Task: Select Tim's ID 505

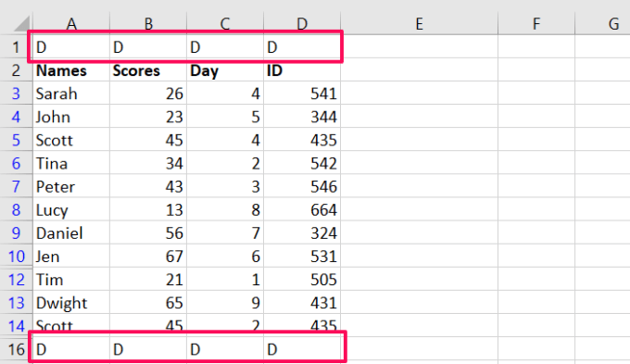Action: [302, 280]
